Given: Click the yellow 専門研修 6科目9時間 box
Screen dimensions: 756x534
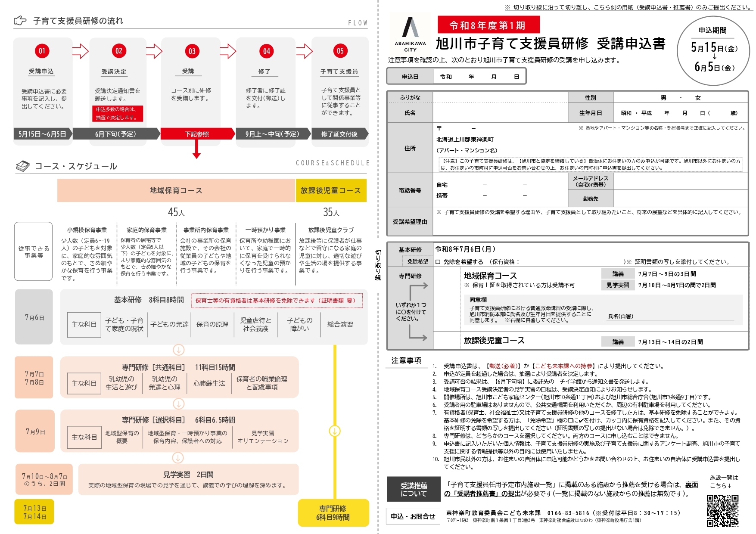Looking at the screenshot, I should [333, 512].
